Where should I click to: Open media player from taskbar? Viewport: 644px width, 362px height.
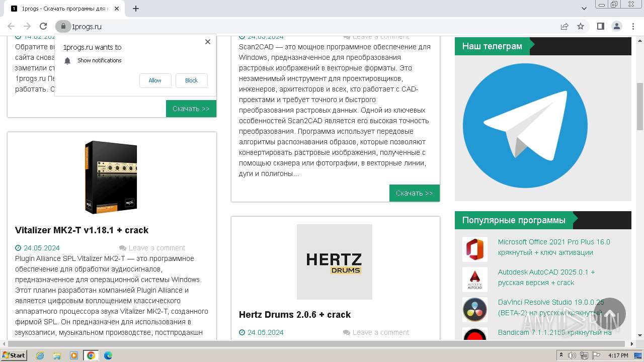pyautogui.click(x=74, y=355)
